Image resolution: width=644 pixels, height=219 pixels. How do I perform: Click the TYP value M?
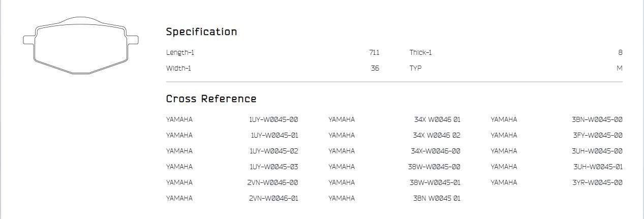click(x=620, y=69)
